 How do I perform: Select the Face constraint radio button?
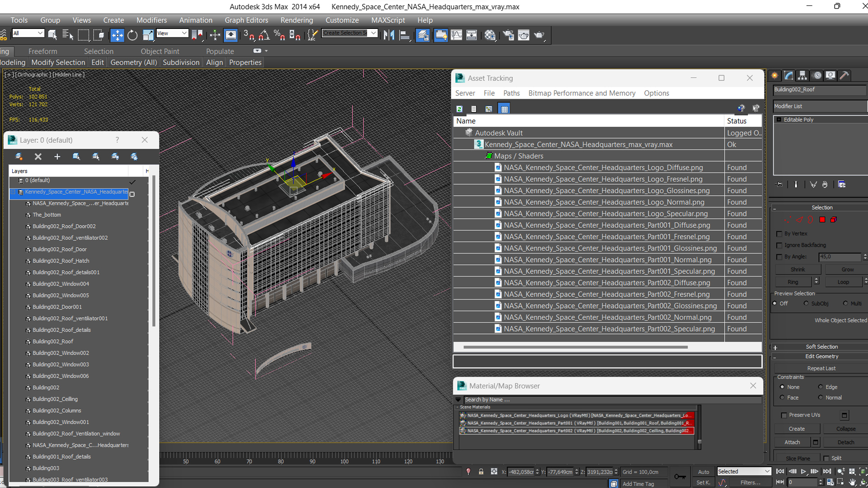(x=782, y=398)
